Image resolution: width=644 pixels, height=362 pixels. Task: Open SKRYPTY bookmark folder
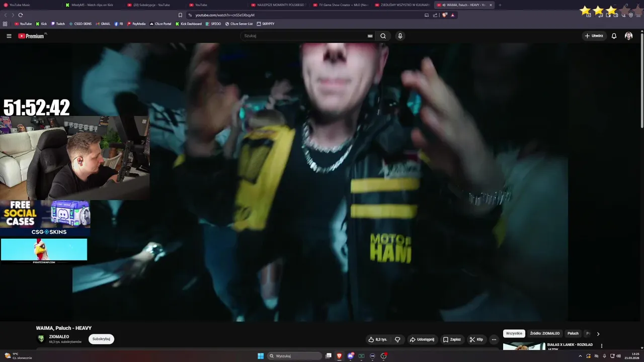point(266,24)
